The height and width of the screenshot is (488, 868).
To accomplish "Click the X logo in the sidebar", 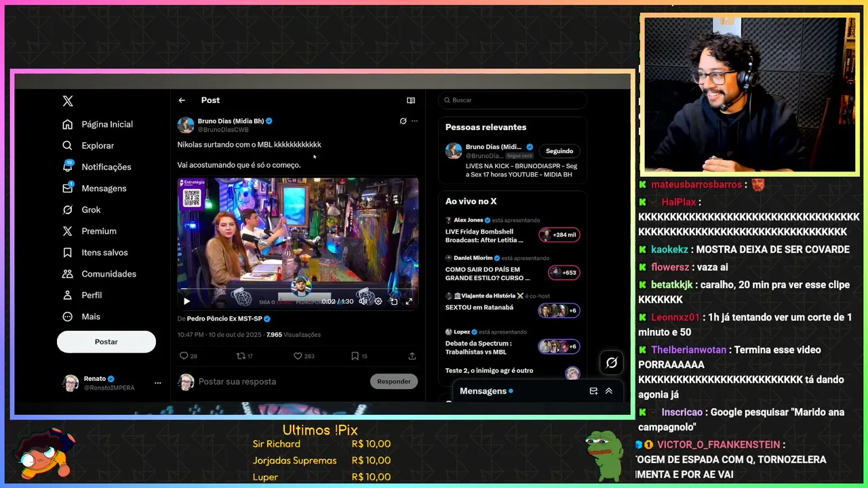I will click(68, 101).
